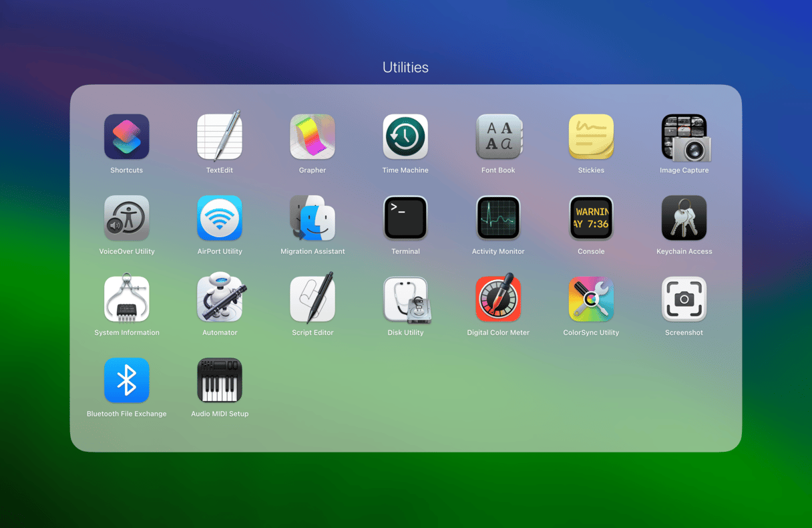
Task: Open AirPort Utility
Action: click(x=220, y=218)
